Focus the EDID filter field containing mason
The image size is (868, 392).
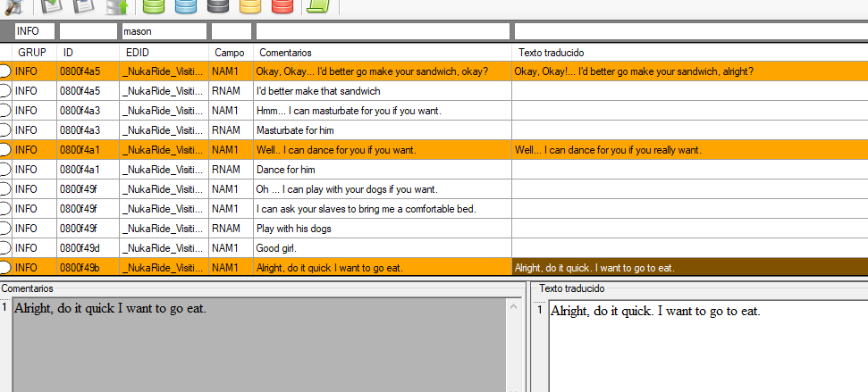click(x=164, y=31)
